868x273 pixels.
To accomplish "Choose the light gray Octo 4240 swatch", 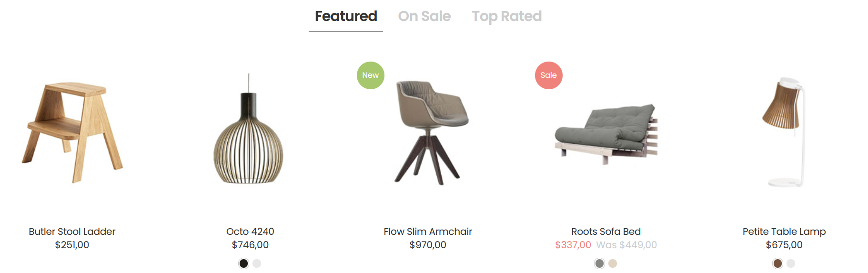I will (257, 263).
